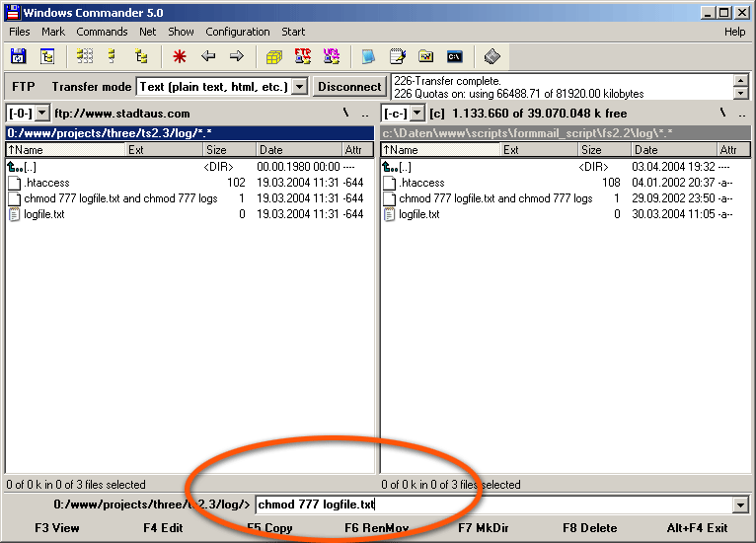The image size is (756, 543).
Task: Click the F6 RenMov button
Action: click(x=377, y=528)
